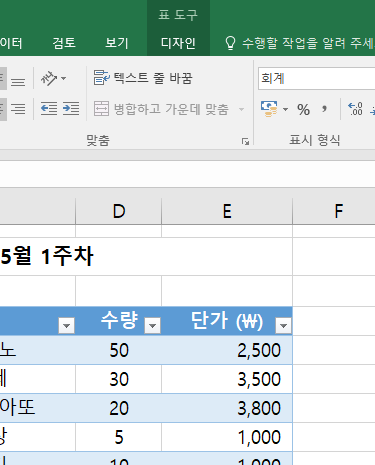The width and height of the screenshot is (375, 465).
Task: Expand accounting format currency dropdown arrow
Action: pos(285,109)
